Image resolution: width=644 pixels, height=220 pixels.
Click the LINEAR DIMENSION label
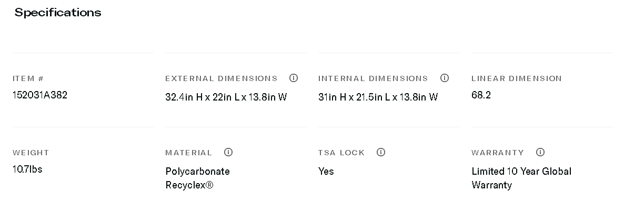516,78
